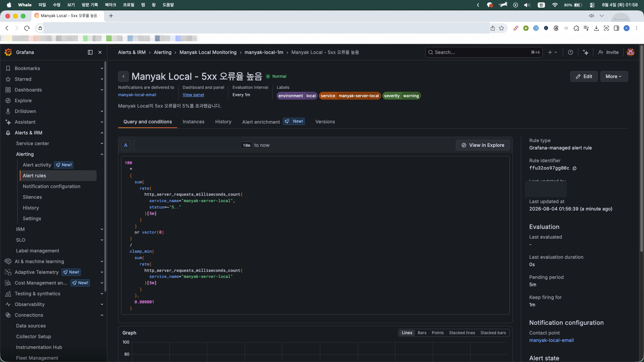Image resolution: width=644 pixels, height=362 pixels.
Task: Open the Grafana Assistant sparkle icon
Action: [586, 52]
